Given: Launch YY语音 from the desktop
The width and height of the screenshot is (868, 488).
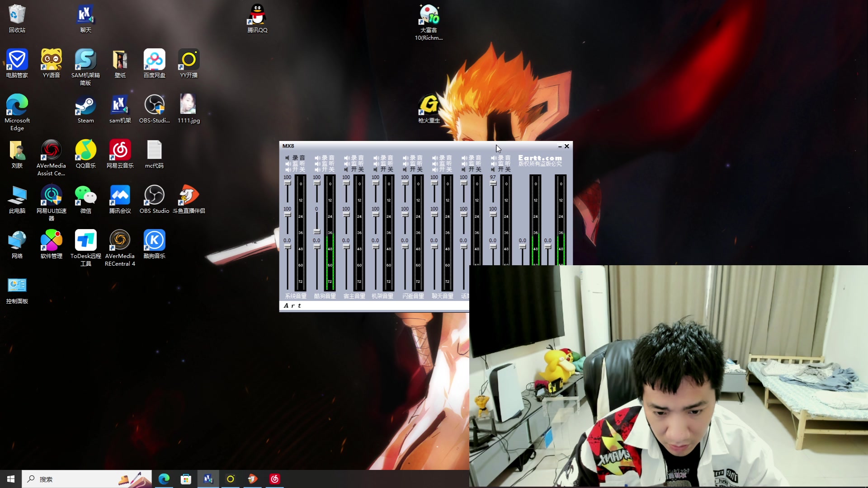Looking at the screenshot, I should (52, 64).
